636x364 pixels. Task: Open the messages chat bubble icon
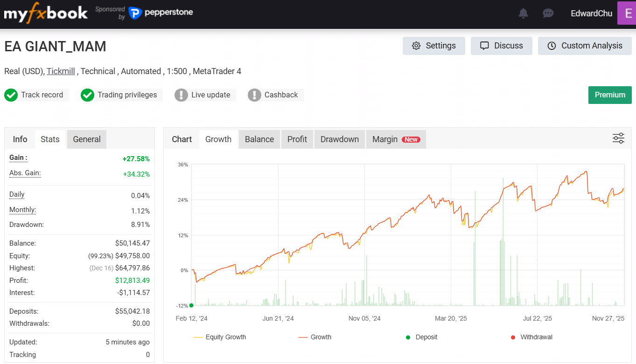click(x=548, y=14)
